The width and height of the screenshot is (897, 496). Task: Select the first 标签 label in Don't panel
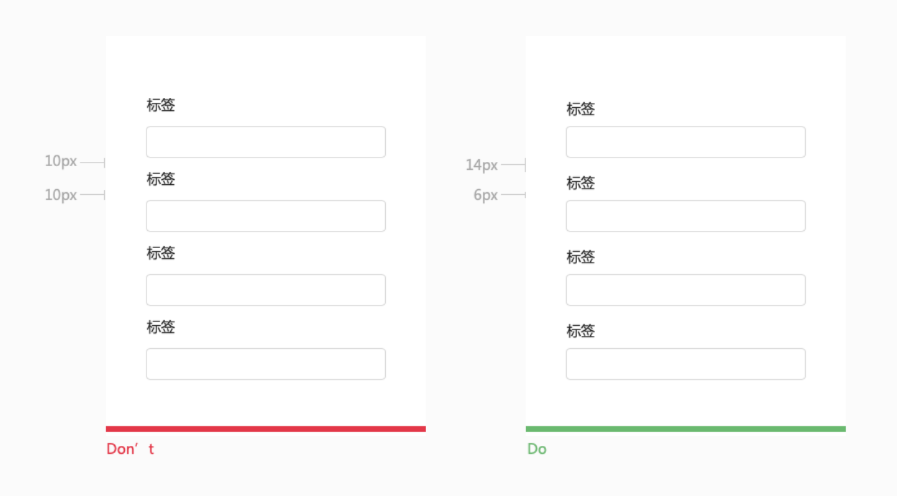(161, 105)
